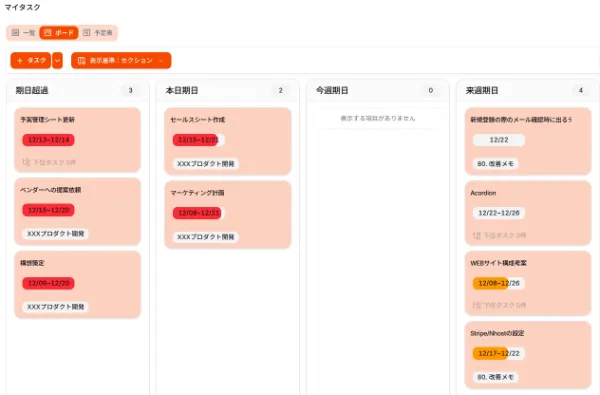Viewport: 600px width, 395px height.
Task: Click the 12/22 date badge
Action: pos(499,140)
